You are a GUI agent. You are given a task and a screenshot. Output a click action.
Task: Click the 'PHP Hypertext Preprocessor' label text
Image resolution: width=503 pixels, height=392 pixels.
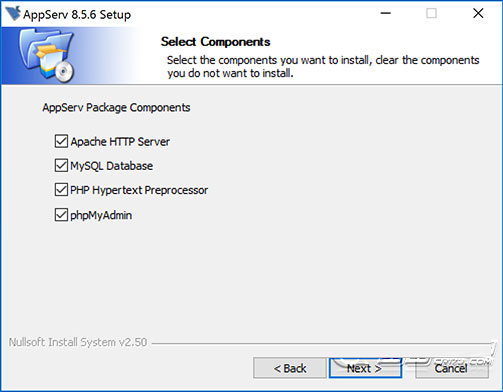pos(139,190)
